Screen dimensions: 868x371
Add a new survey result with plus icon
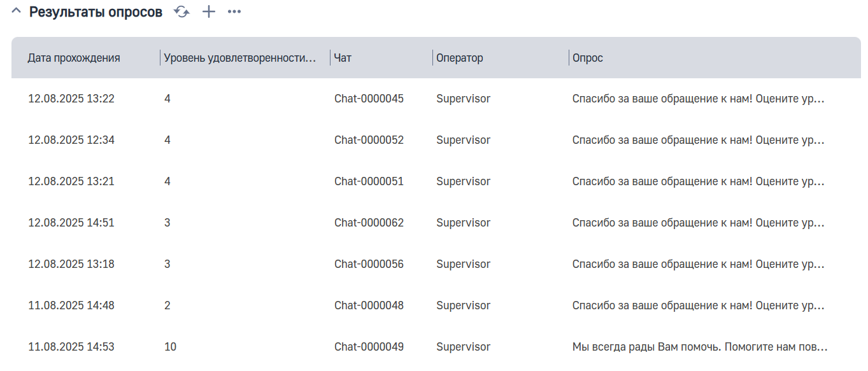[x=209, y=11]
